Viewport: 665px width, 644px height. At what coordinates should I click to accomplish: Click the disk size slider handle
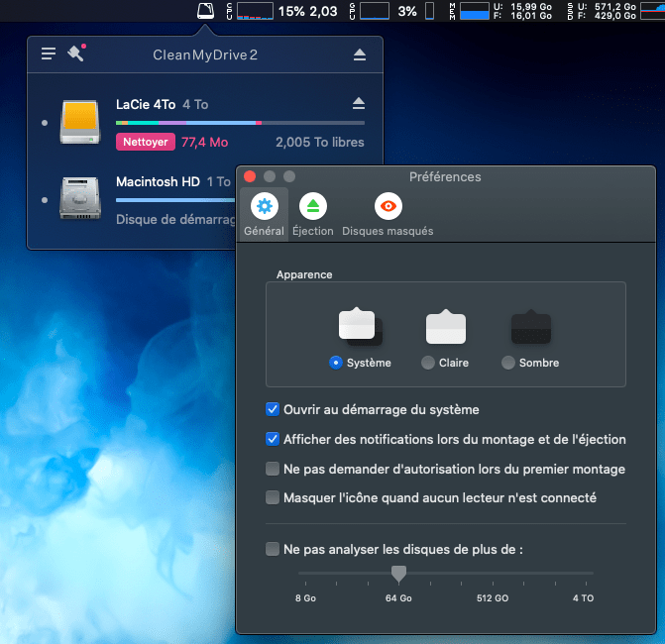[x=398, y=573]
